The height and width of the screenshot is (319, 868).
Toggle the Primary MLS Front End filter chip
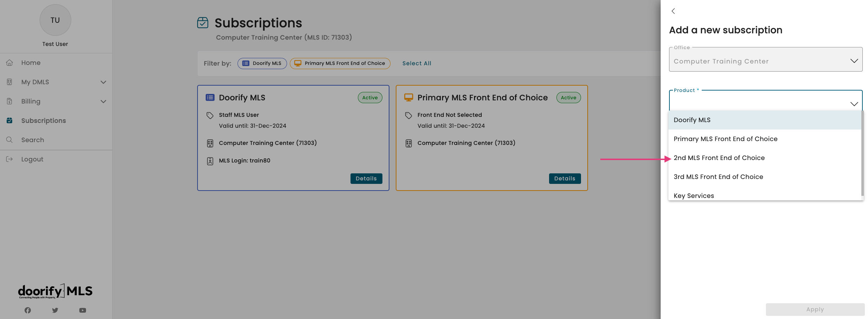(340, 64)
